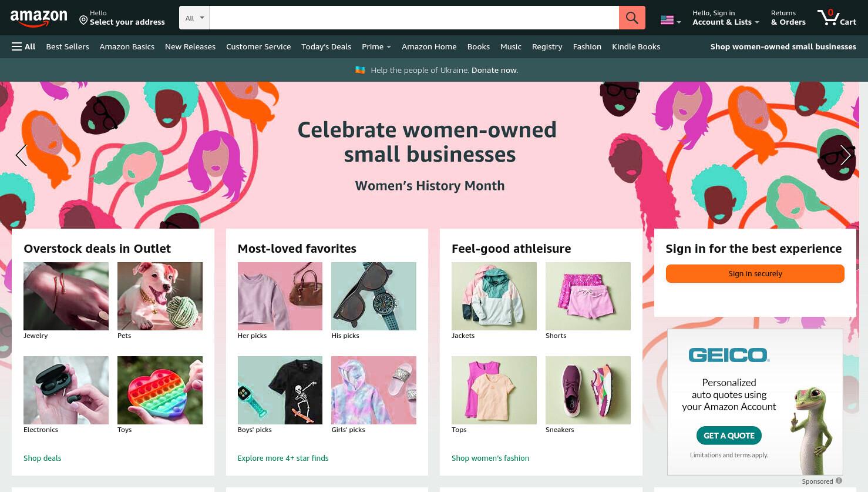Open Books in navigation bar

click(x=479, y=46)
